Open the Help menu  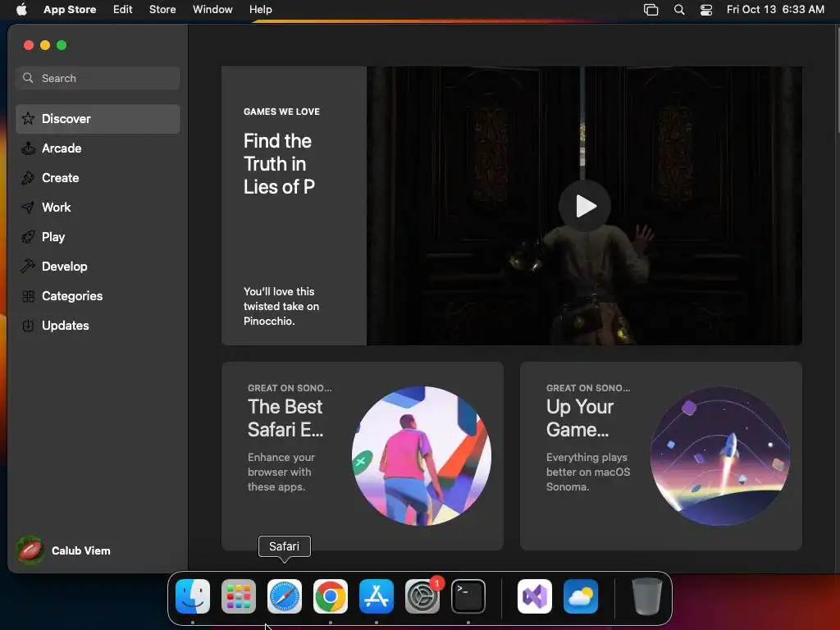pos(260,9)
